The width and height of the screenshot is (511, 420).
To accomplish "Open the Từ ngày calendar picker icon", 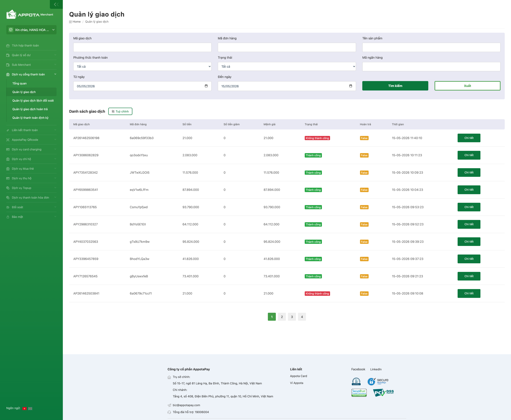I will tap(206, 86).
